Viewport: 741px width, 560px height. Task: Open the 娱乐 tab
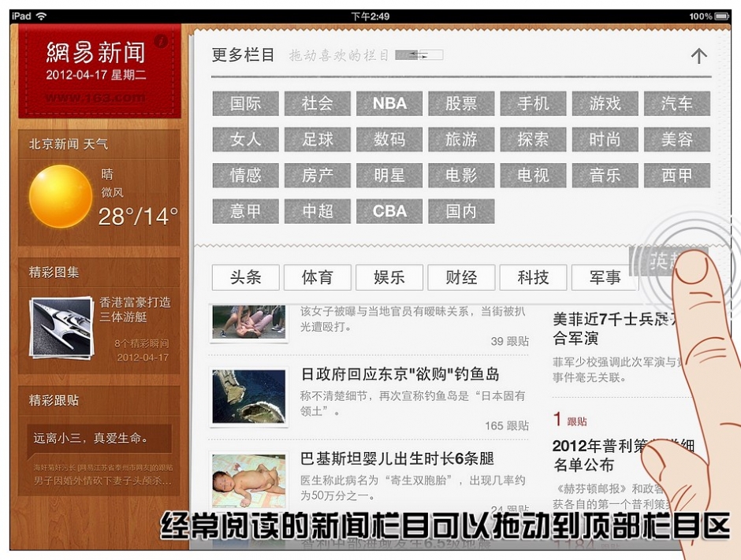point(389,277)
